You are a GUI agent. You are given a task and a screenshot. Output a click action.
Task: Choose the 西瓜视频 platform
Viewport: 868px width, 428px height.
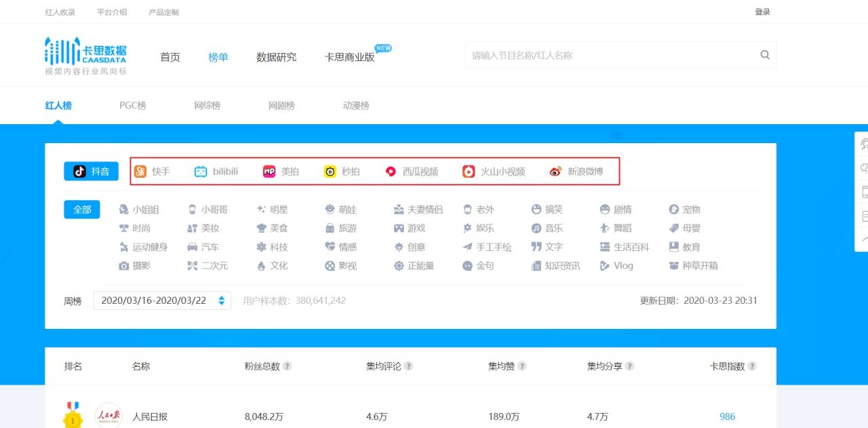410,172
